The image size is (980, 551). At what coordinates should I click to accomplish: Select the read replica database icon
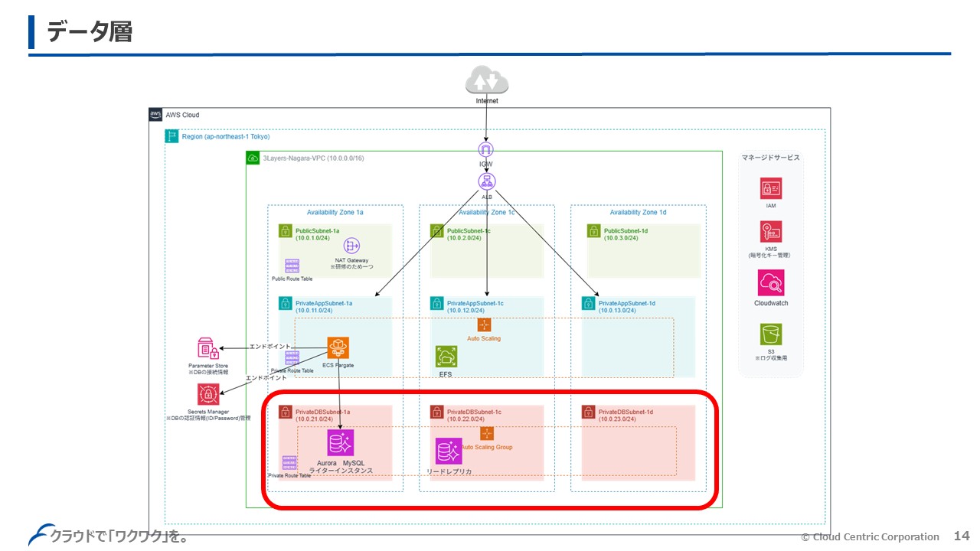point(449,451)
